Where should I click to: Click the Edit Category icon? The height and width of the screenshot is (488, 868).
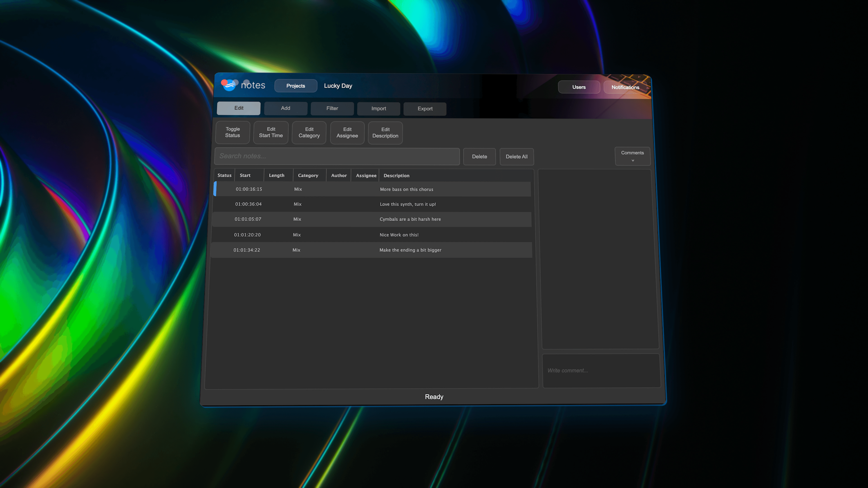pyautogui.click(x=309, y=132)
